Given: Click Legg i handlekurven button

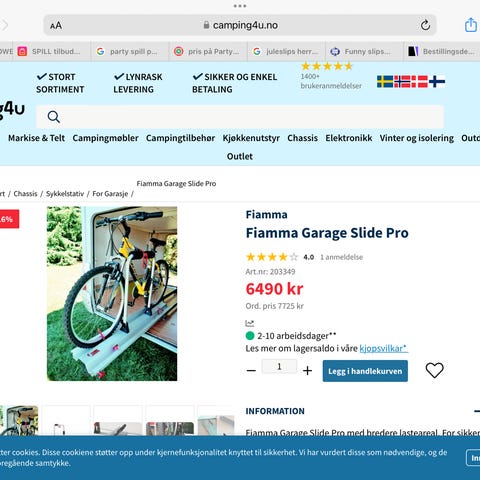Looking at the screenshot, I should 365,371.
